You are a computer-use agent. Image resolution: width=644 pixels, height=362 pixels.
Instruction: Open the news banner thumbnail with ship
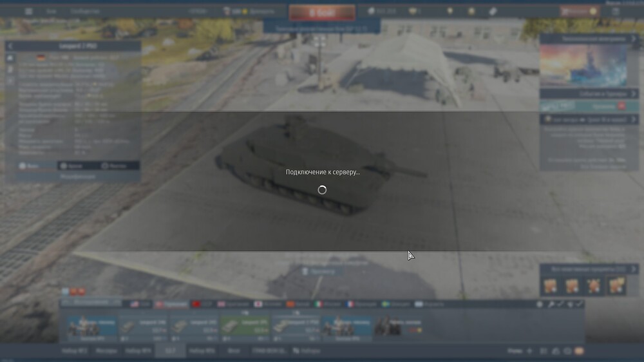click(583, 65)
